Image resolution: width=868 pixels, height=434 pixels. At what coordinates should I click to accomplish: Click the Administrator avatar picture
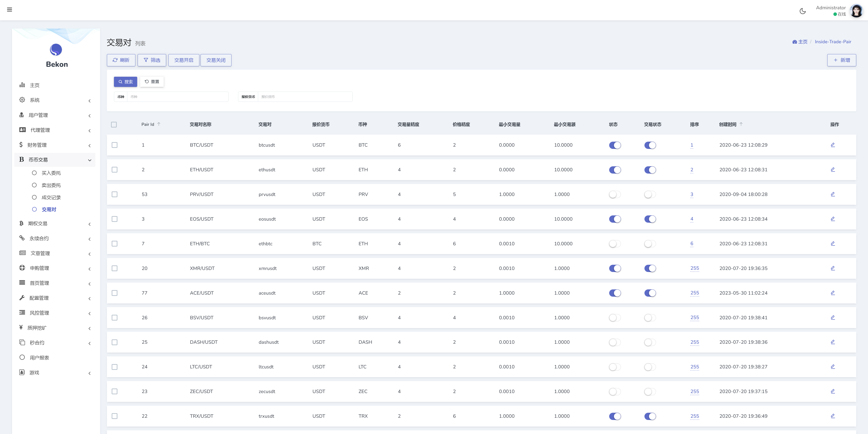click(x=856, y=11)
